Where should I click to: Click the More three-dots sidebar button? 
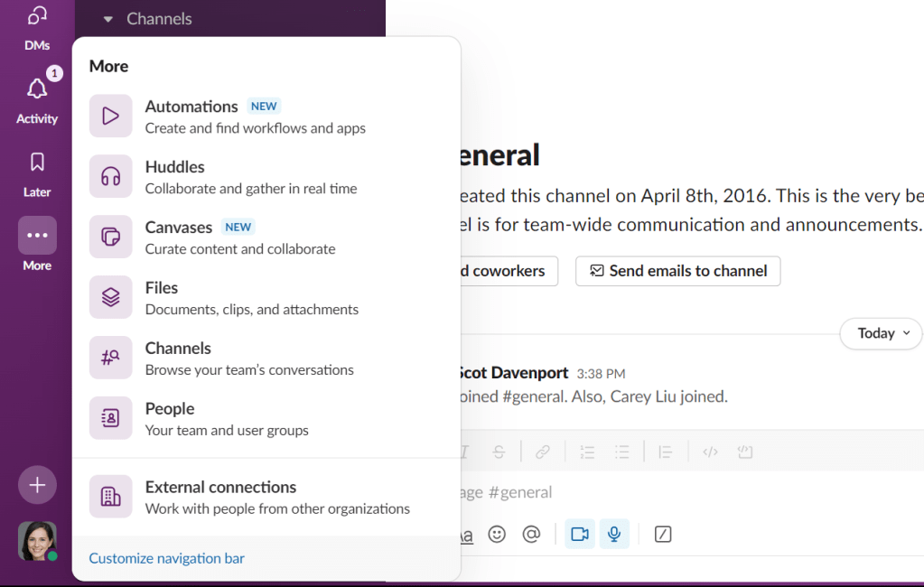tap(37, 235)
